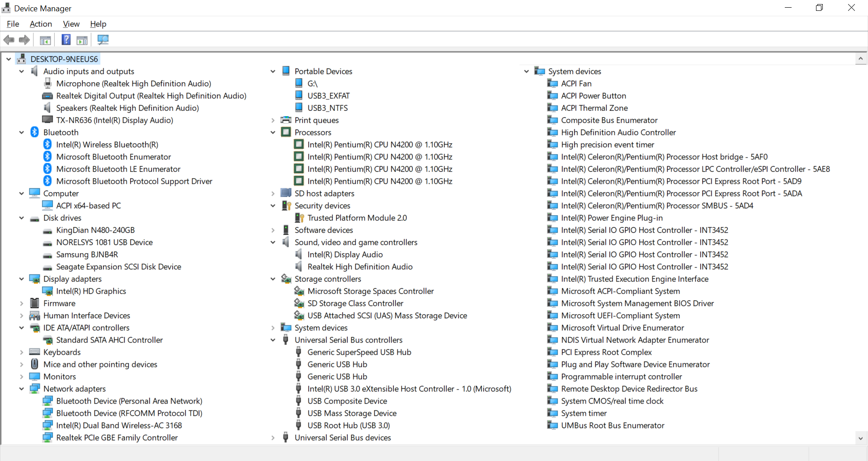Click the SD host adapters icon
The image size is (868, 461).
[x=286, y=193]
